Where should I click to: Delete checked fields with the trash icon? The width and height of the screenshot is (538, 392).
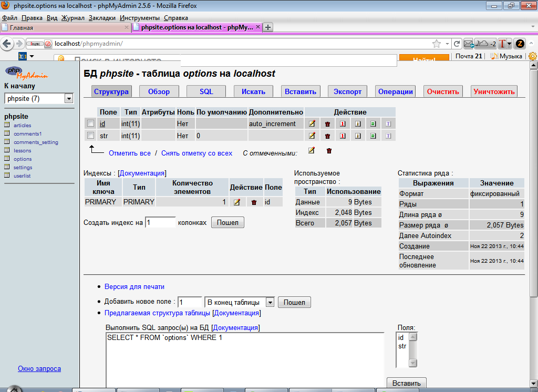329,151
